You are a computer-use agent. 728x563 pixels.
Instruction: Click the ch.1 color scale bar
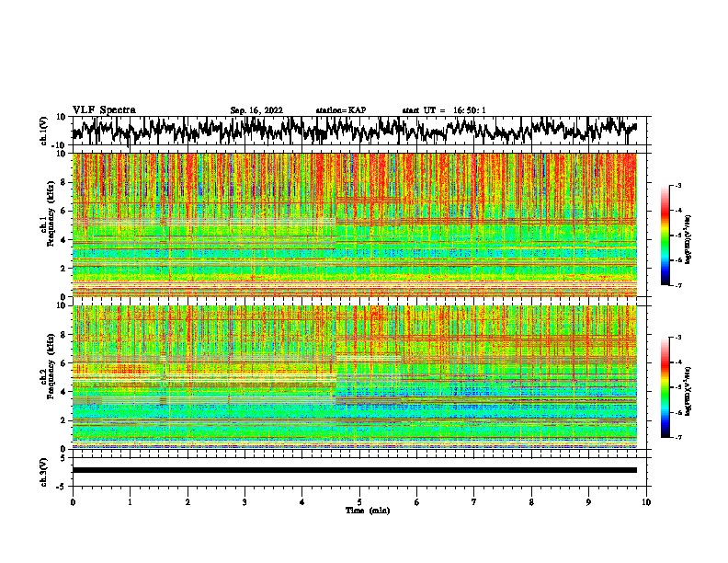coord(665,236)
